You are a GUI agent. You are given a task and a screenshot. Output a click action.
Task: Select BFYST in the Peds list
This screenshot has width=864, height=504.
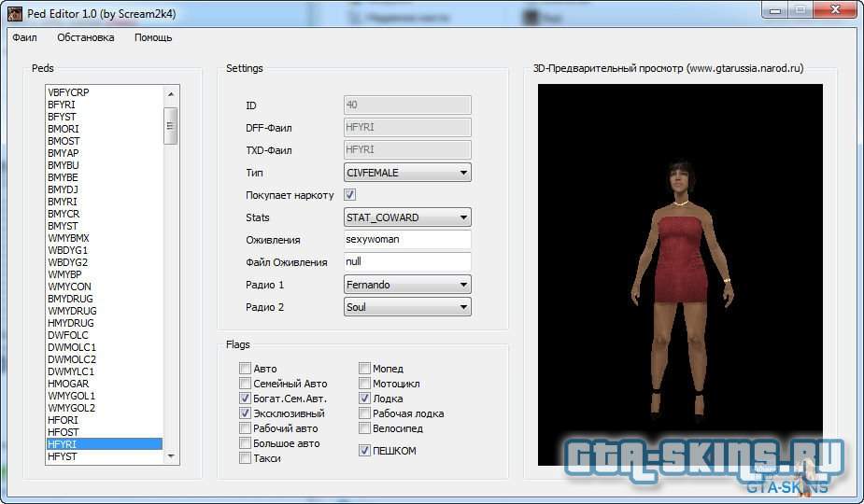pyautogui.click(x=105, y=117)
